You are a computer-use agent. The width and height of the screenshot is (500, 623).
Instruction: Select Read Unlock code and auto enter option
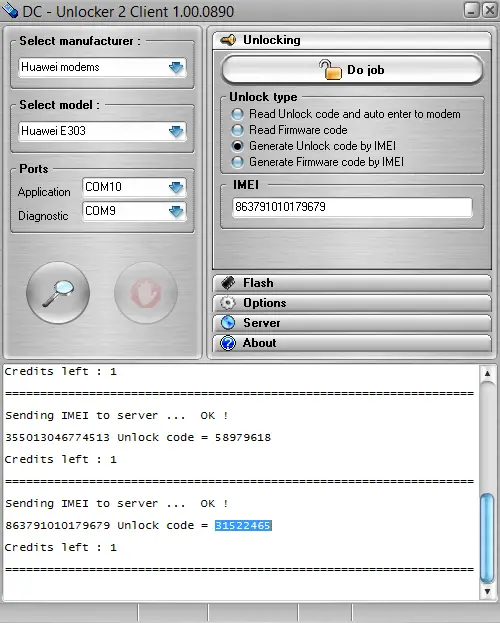(x=237, y=114)
